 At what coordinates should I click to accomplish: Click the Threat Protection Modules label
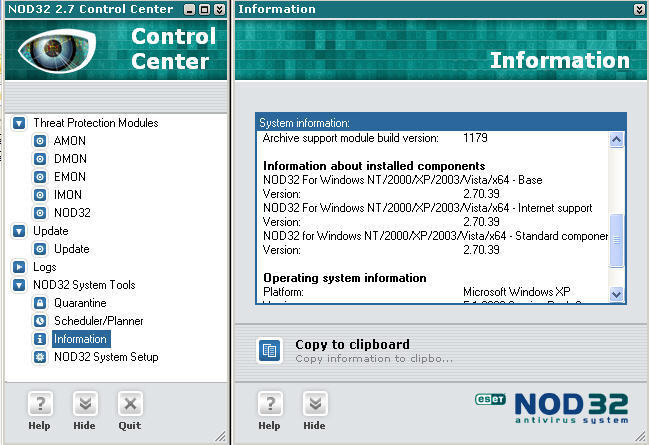(x=96, y=123)
